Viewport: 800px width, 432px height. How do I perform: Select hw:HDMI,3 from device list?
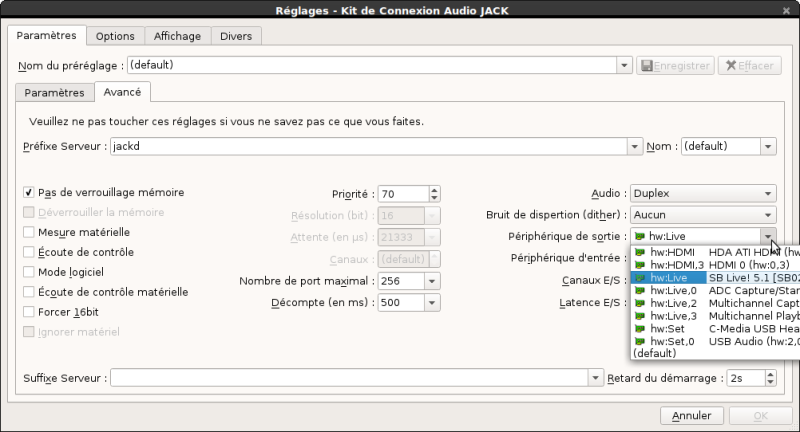coord(716,265)
